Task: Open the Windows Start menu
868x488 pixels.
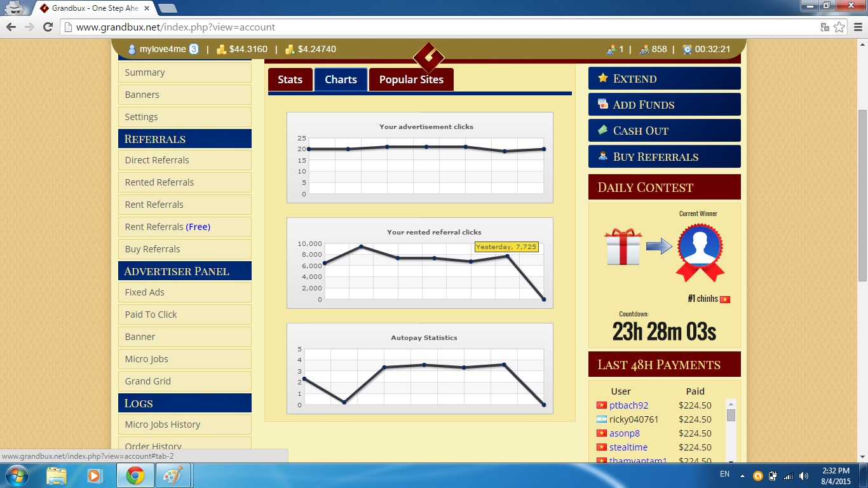Action: [17, 475]
